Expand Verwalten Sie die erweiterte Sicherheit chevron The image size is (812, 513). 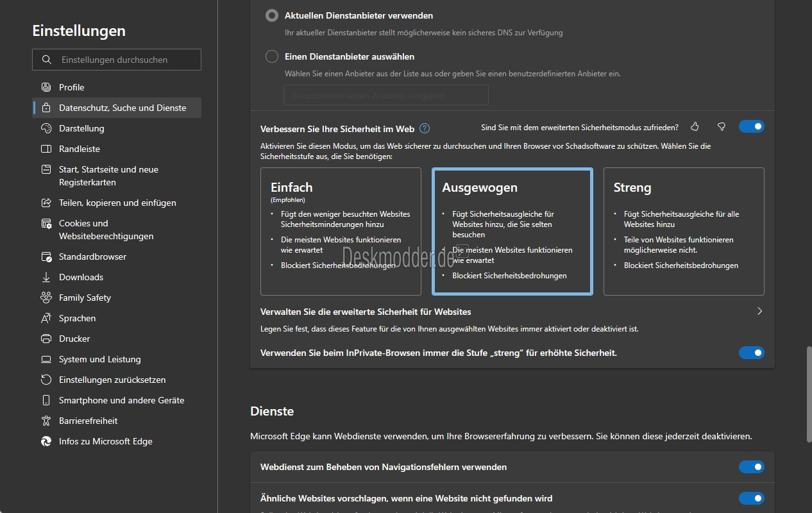759,311
